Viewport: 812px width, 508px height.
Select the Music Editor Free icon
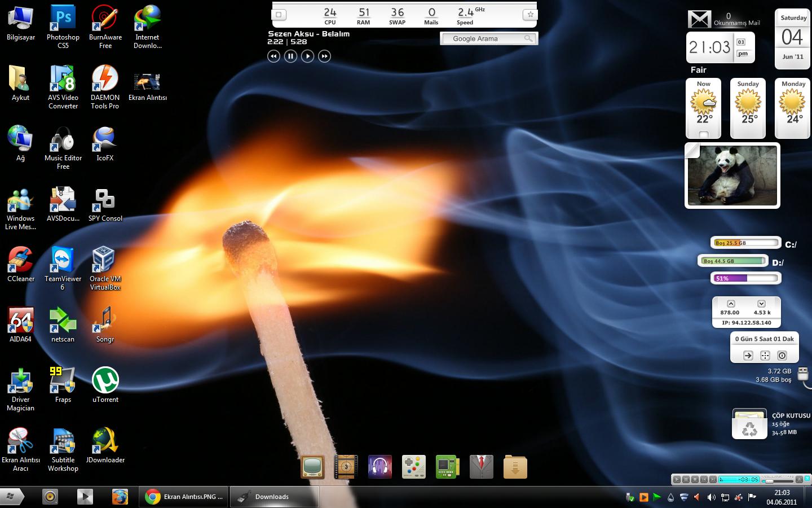[63, 147]
